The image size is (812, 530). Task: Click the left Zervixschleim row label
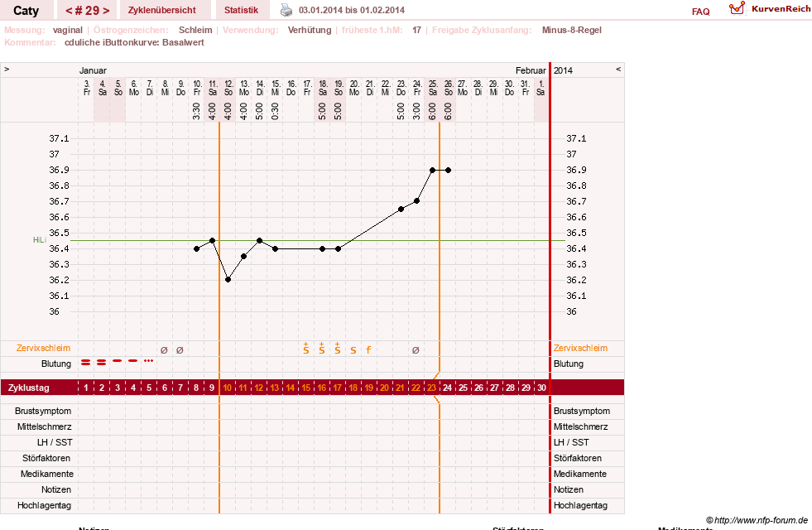(43, 348)
